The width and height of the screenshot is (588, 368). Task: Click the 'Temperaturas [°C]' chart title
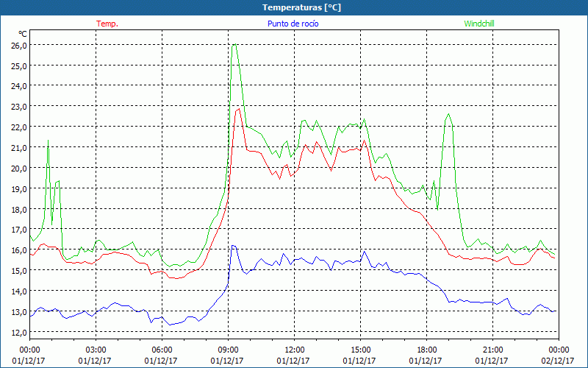pyautogui.click(x=301, y=7)
